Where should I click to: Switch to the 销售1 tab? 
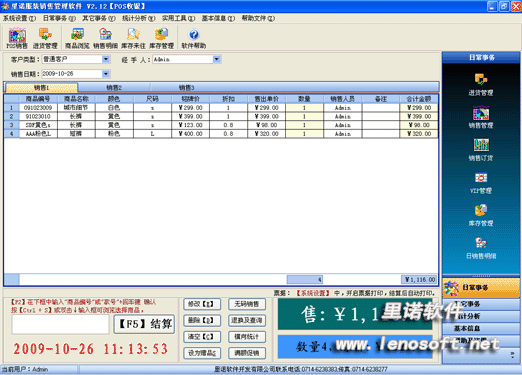pyautogui.click(x=42, y=87)
